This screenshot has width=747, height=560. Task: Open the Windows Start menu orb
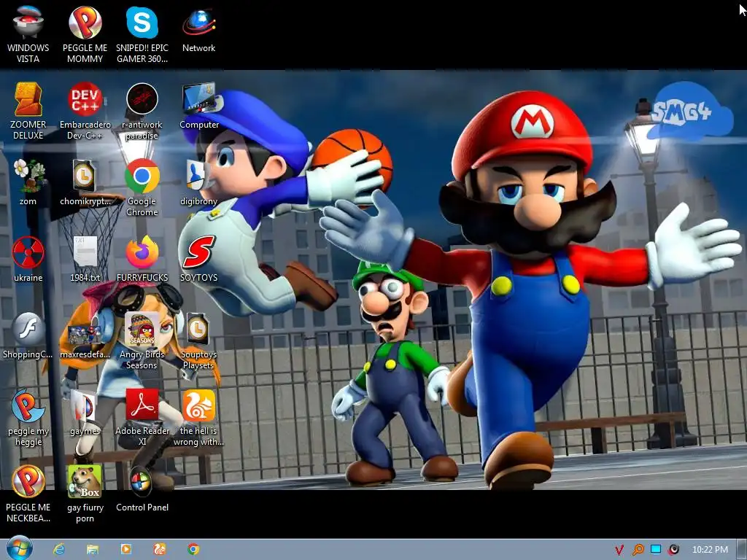(x=20, y=548)
